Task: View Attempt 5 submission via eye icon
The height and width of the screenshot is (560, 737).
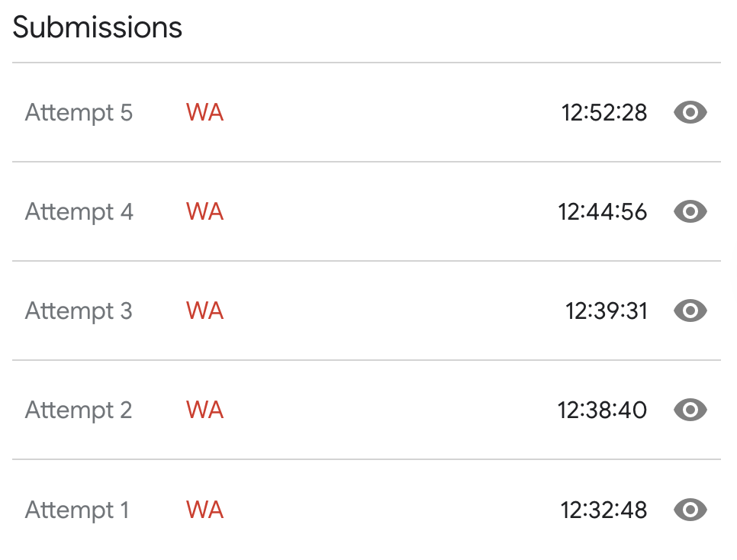Action: click(690, 112)
